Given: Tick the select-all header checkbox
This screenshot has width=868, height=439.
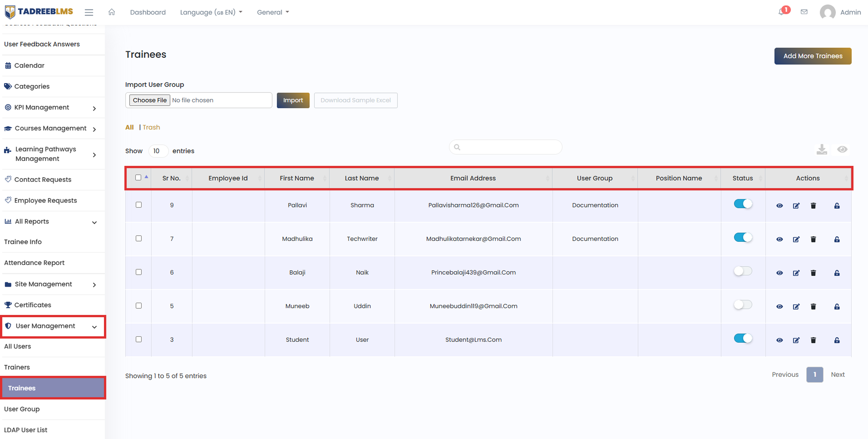Looking at the screenshot, I should coord(138,177).
